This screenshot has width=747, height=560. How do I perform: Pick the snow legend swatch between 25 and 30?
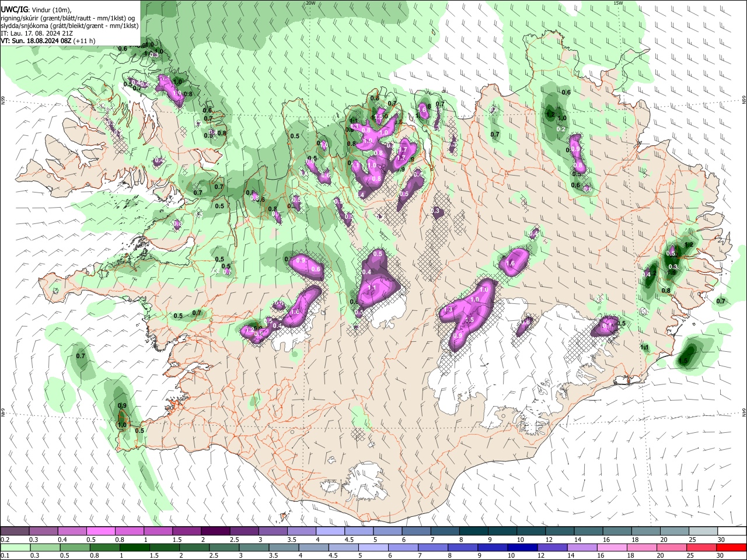[x=703, y=531]
